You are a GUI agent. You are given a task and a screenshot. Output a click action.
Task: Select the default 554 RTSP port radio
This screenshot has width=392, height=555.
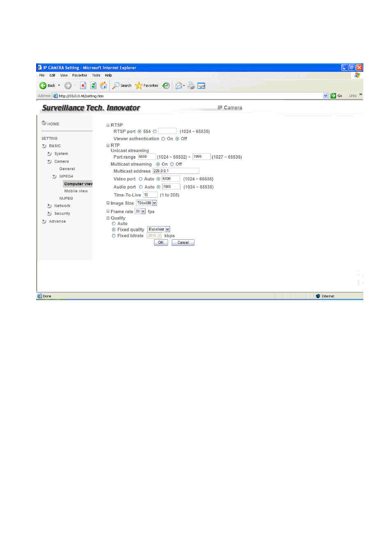(139, 132)
